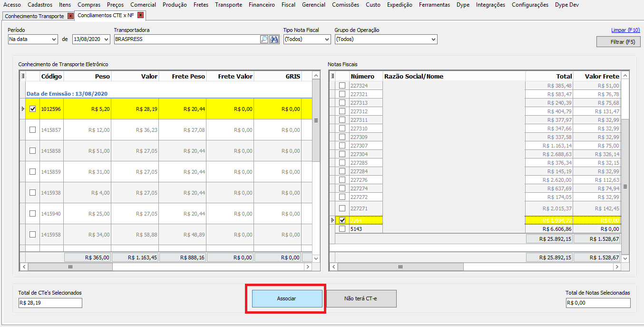644x327 pixels.
Task: Open the Transportadora magnifier lookup icon
Action: pyautogui.click(x=264, y=39)
